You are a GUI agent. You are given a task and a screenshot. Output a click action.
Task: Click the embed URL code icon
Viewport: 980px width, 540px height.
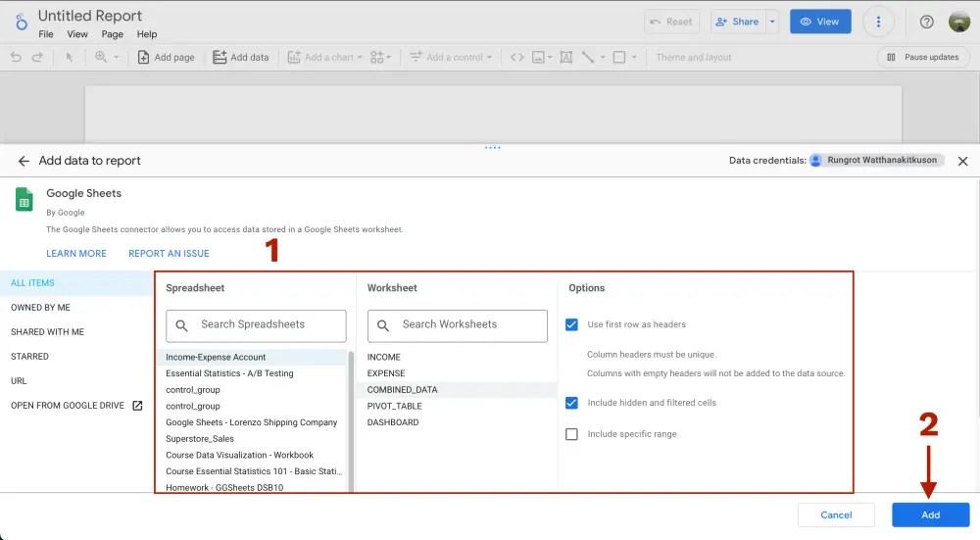tap(516, 58)
